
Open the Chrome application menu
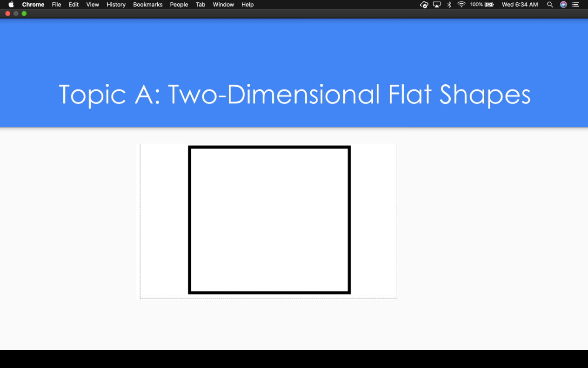(33, 5)
